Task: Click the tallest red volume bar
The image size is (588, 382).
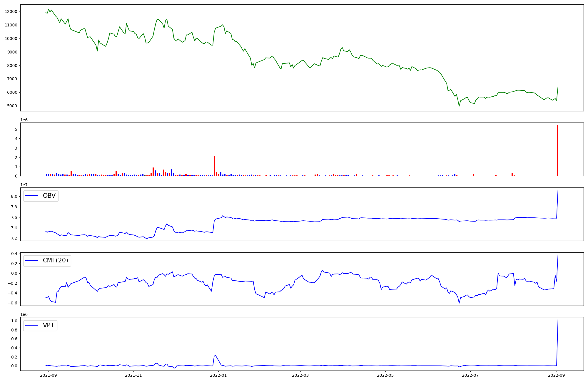Action: 557,150
